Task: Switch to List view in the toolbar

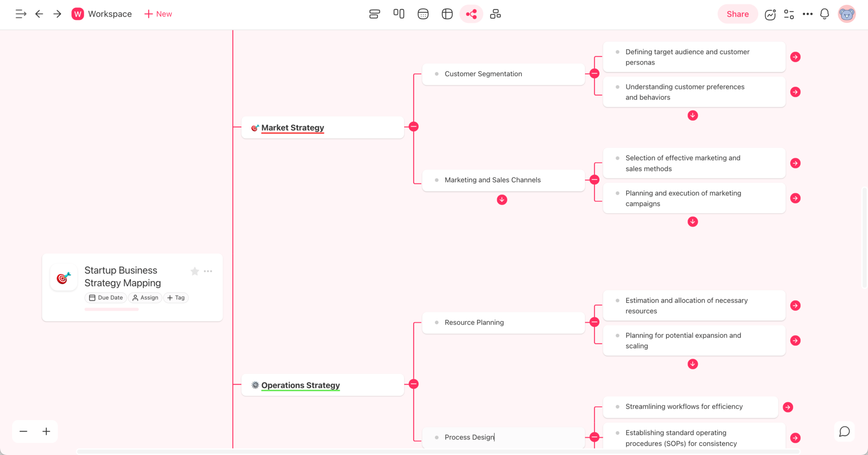Action: point(374,13)
